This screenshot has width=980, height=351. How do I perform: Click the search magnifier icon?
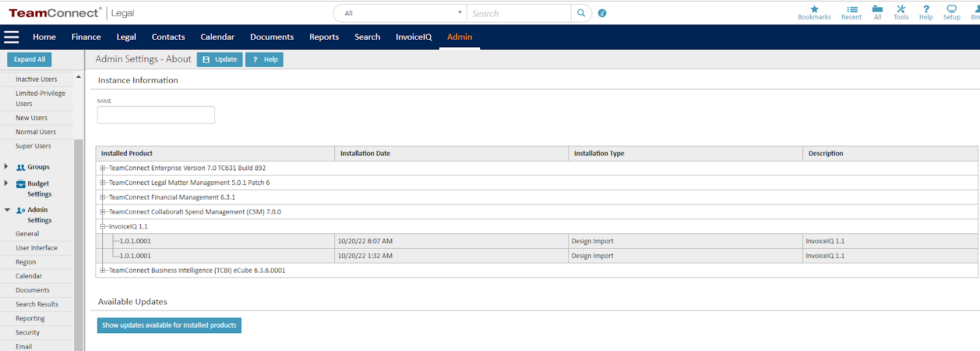(581, 13)
